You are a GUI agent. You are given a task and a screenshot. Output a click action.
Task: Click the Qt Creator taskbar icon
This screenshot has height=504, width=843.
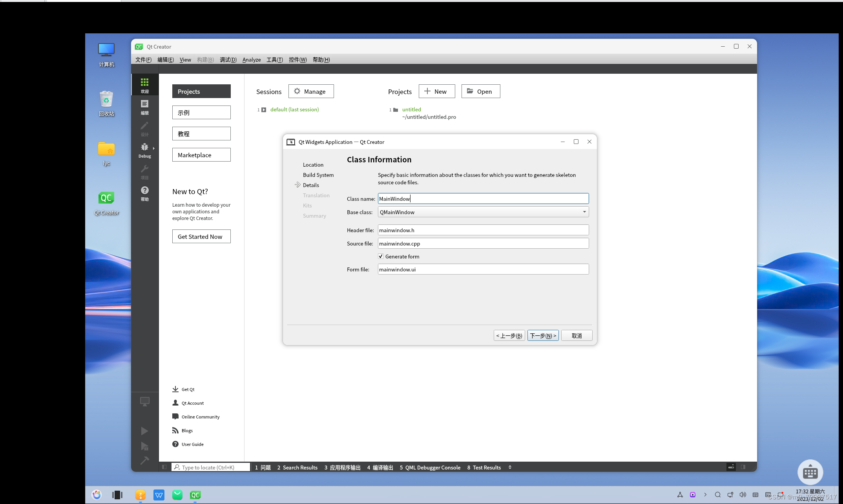click(x=195, y=495)
